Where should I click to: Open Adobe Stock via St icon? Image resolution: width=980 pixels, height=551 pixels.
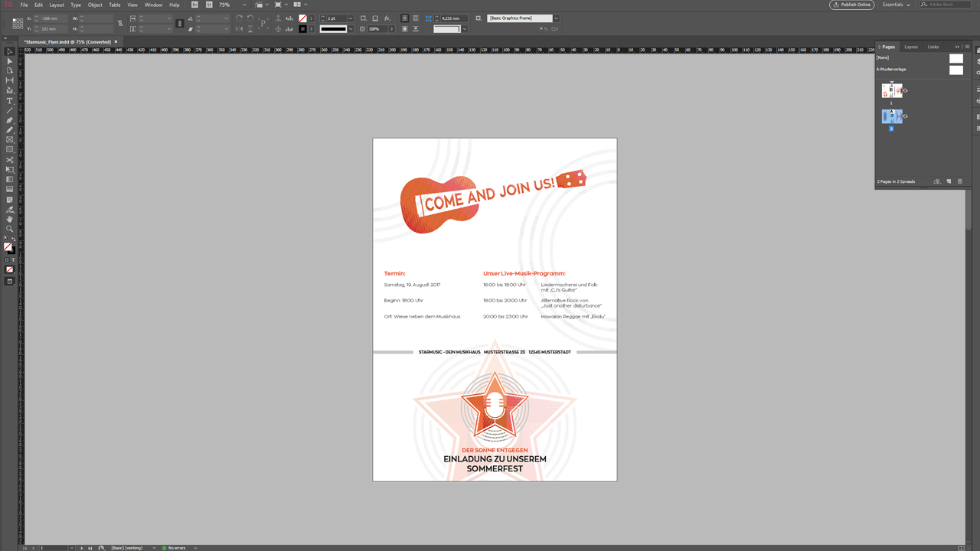tap(209, 5)
